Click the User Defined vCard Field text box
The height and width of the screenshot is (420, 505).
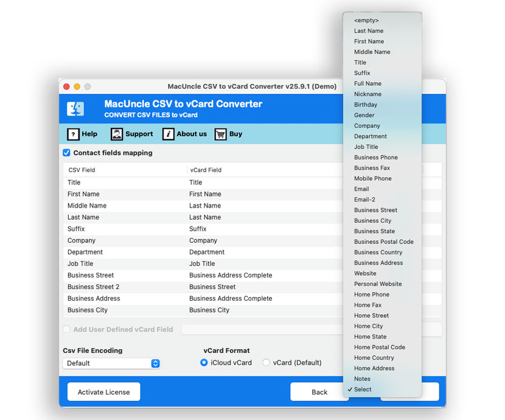[x=262, y=329]
